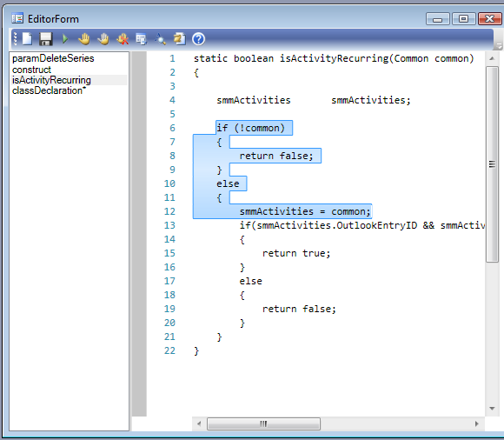Click 'else' on line 10
The width and height of the screenshot is (504, 440).
(x=228, y=183)
